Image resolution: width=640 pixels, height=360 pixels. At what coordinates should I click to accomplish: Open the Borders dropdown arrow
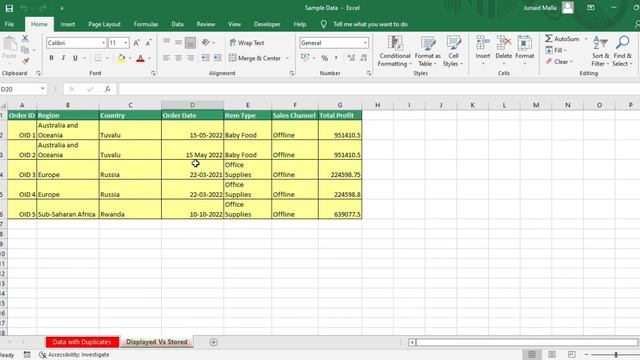pyautogui.click(x=107, y=58)
